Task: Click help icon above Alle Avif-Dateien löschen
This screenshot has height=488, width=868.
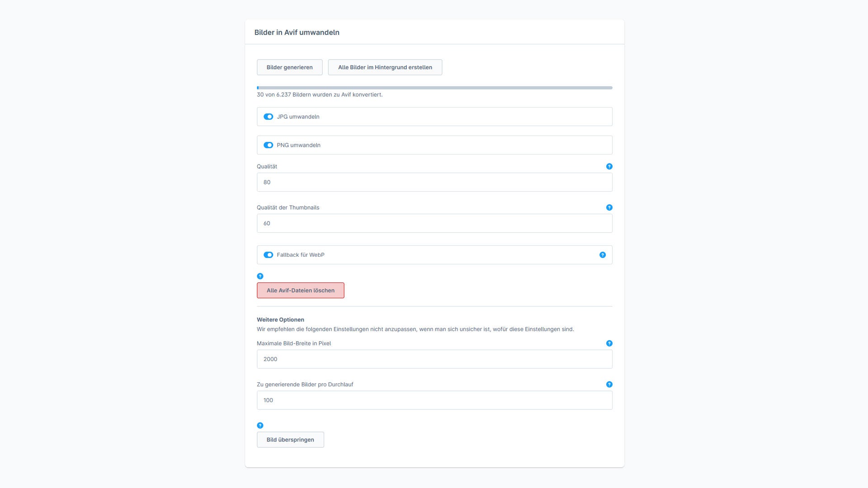Action: click(x=260, y=276)
